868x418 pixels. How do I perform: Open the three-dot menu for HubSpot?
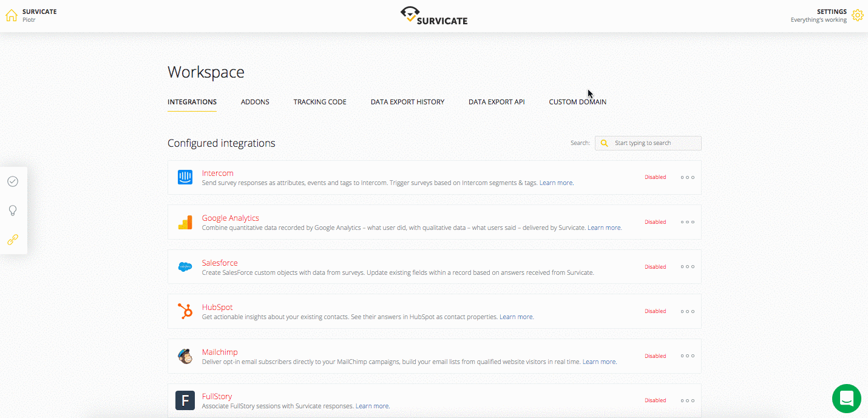coord(687,311)
